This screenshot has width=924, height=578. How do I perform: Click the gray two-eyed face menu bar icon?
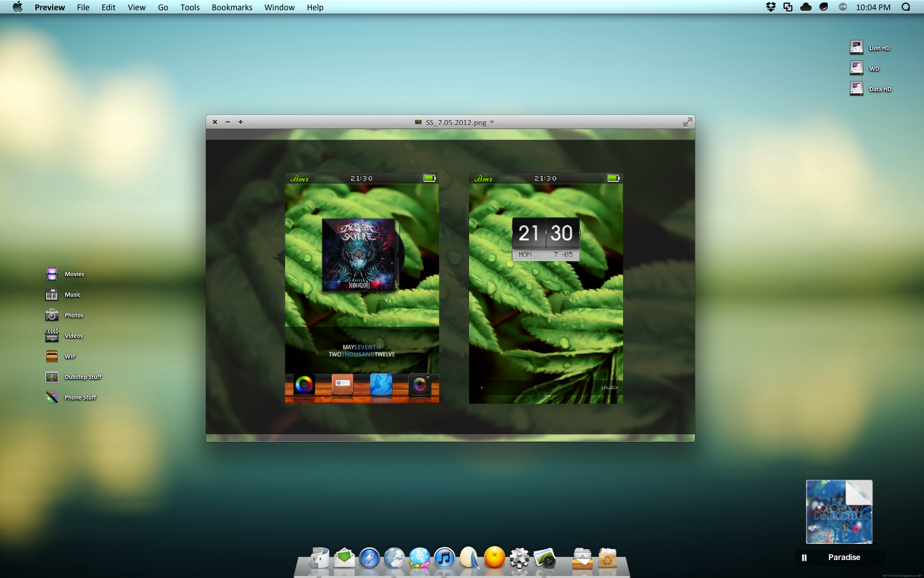(x=843, y=7)
